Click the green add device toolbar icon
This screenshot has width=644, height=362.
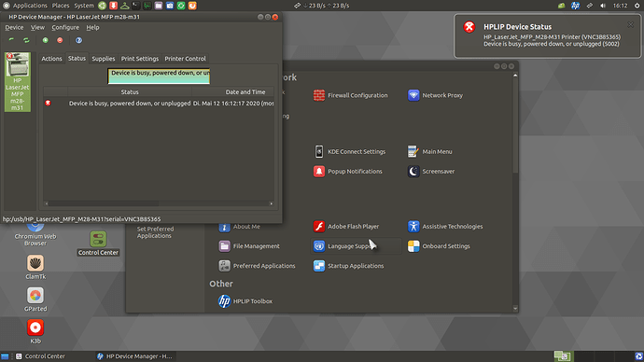point(45,40)
